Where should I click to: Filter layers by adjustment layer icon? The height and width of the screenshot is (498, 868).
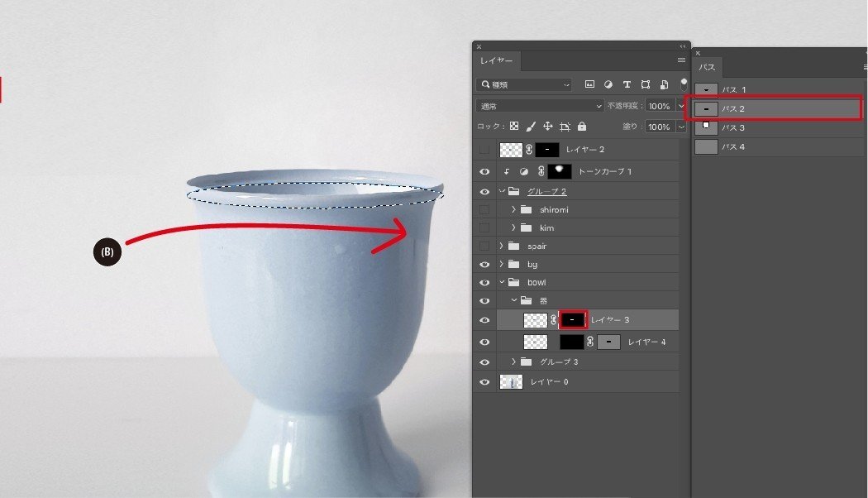608,84
